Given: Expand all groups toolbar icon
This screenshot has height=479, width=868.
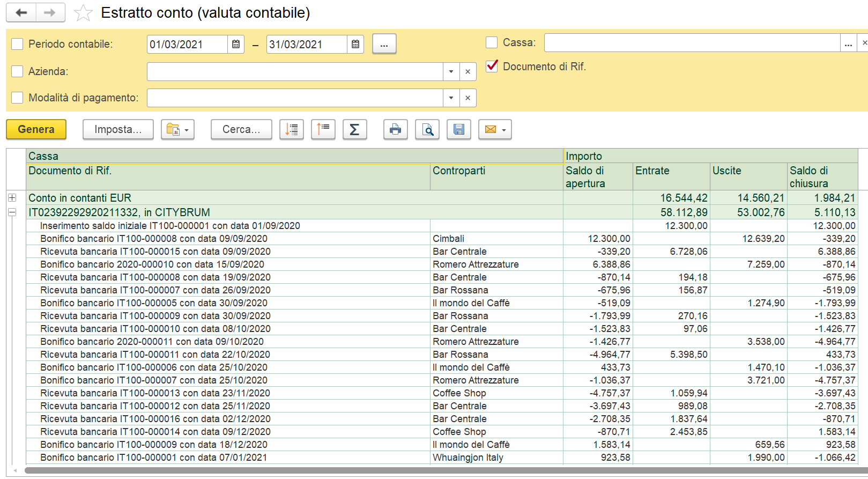Looking at the screenshot, I should (x=292, y=129).
